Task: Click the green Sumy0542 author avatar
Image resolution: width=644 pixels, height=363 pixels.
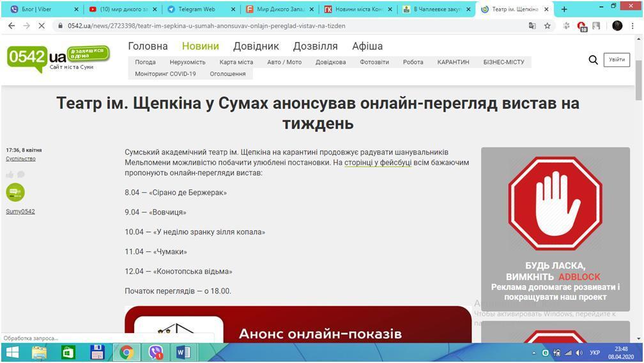Action: click(15, 192)
